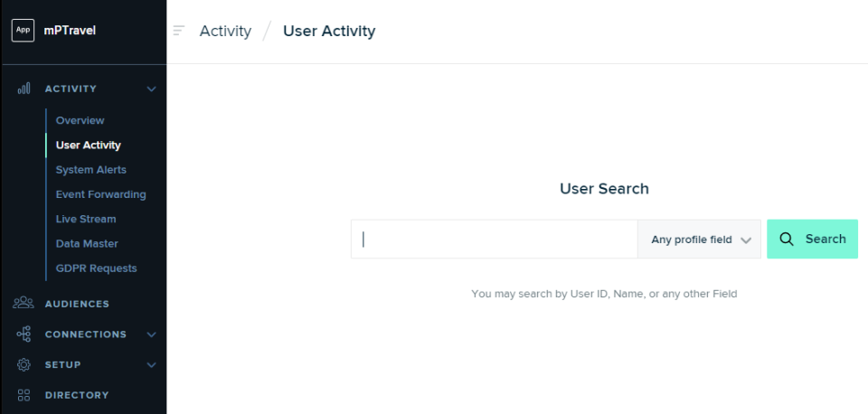Open Live Stream view

(x=86, y=219)
